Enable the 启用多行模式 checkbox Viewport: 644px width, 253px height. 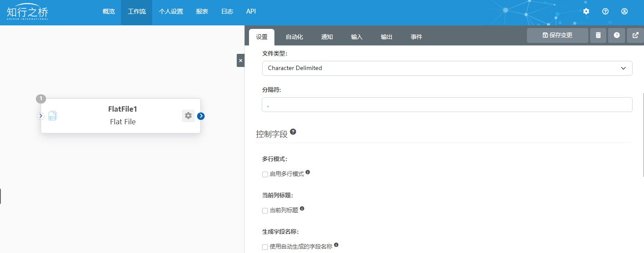265,174
